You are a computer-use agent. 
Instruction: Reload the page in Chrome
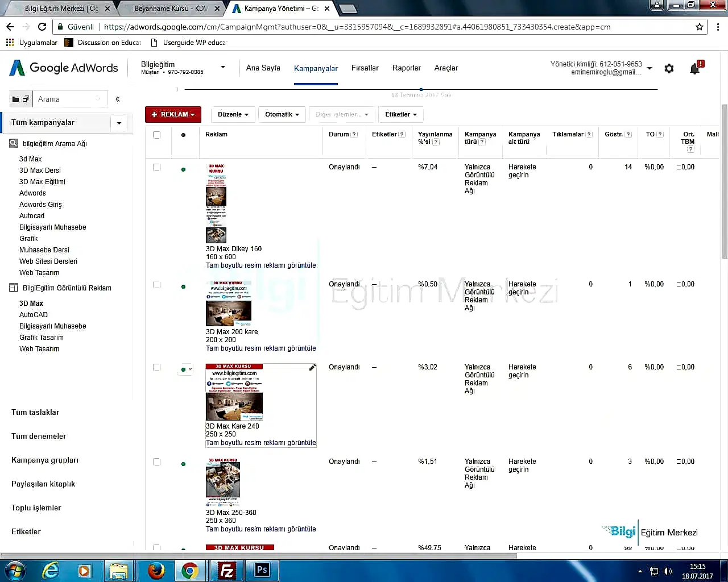point(42,27)
